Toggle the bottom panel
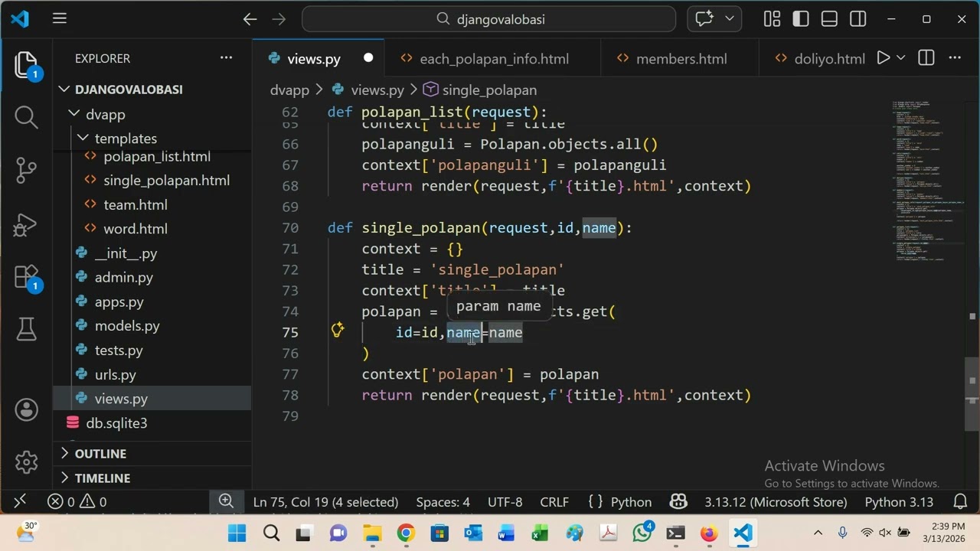This screenshot has height=551, width=980. [x=829, y=19]
